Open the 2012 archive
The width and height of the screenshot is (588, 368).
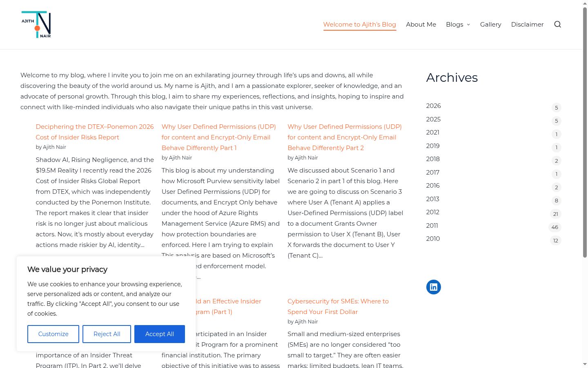point(433,212)
